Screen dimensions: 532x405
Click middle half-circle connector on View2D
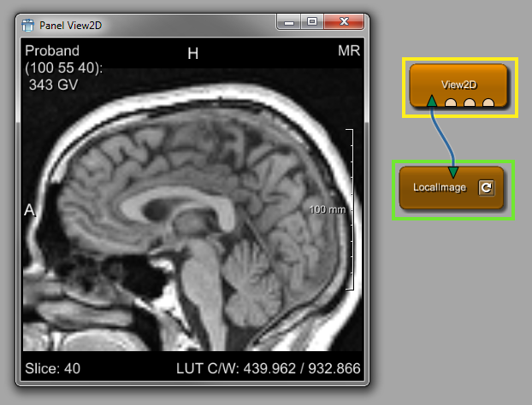(x=470, y=103)
